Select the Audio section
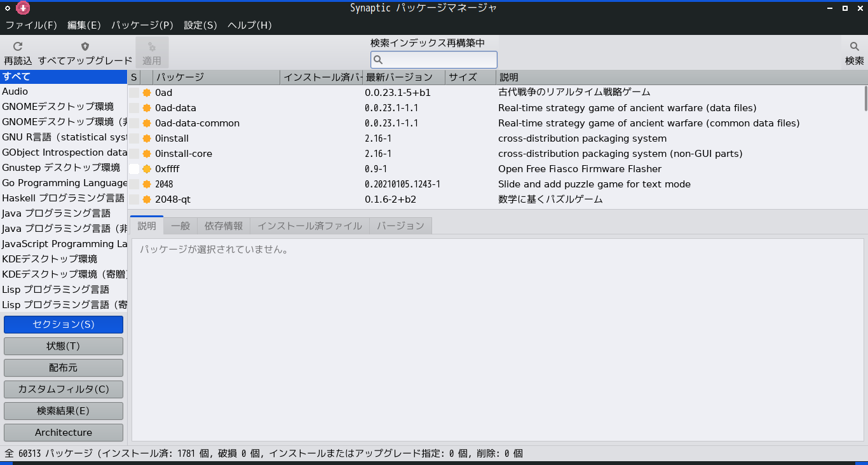Viewport: 868px width, 465px height. coord(64,91)
